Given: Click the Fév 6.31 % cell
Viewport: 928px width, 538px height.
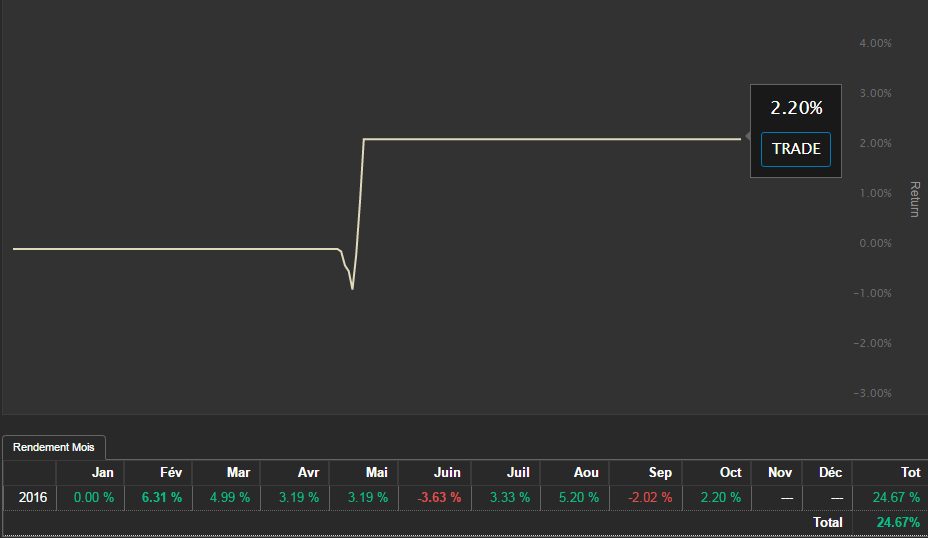Looking at the screenshot, I should point(162,497).
